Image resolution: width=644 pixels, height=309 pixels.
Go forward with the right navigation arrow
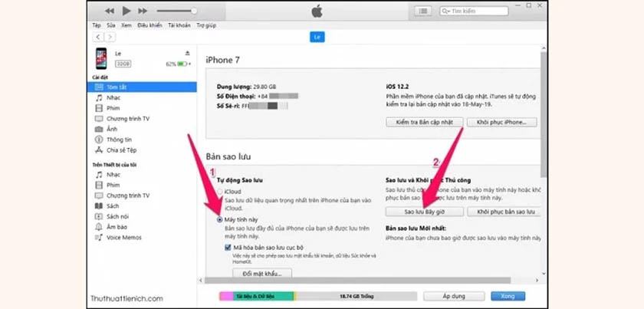pos(110,37)
